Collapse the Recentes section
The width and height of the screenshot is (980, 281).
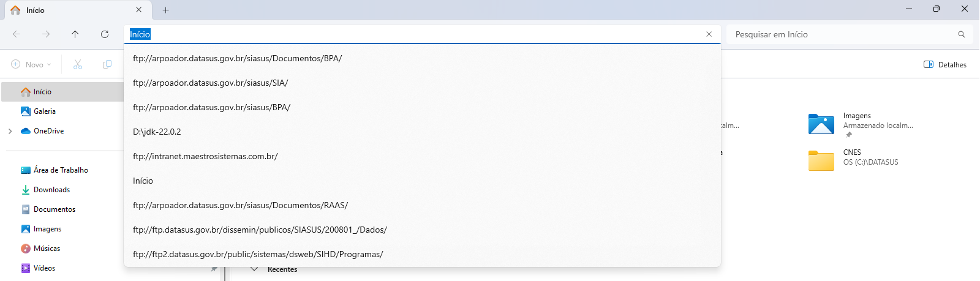(x=254, y=269)
